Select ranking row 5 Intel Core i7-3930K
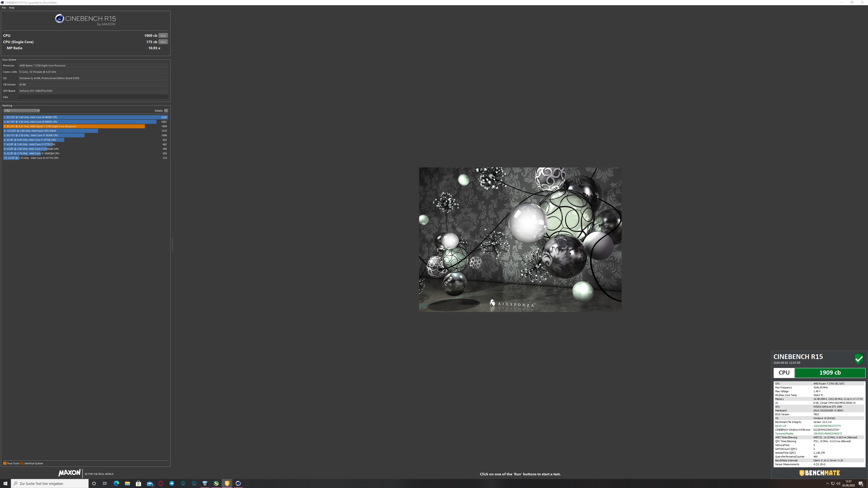The width and height of the screenshot is (868, 488). (x=86, y=135)
